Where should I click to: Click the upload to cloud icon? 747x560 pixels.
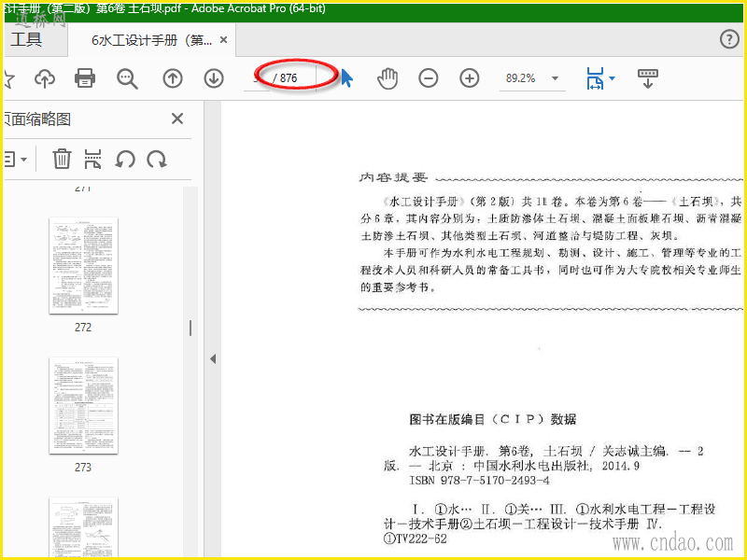[45, 78]
